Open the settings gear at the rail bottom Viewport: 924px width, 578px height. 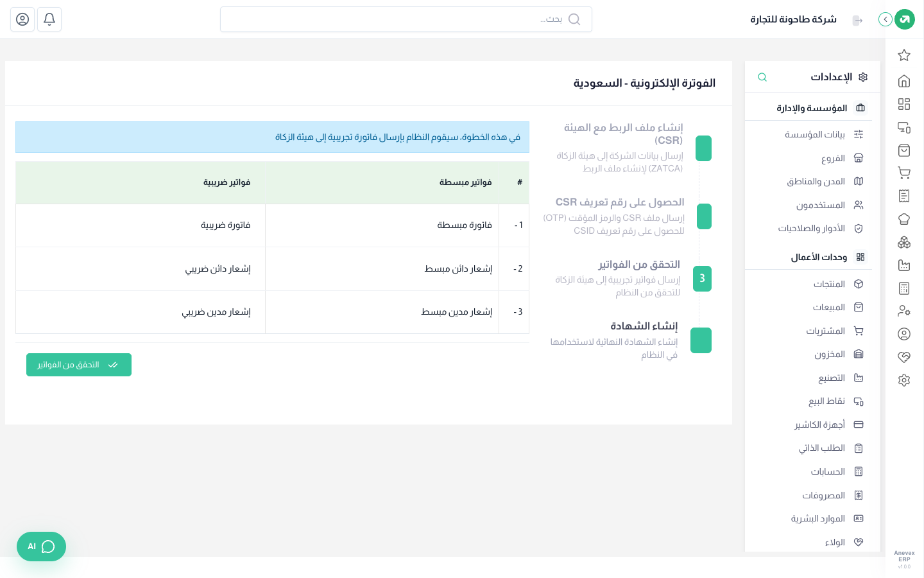point(904,380)
